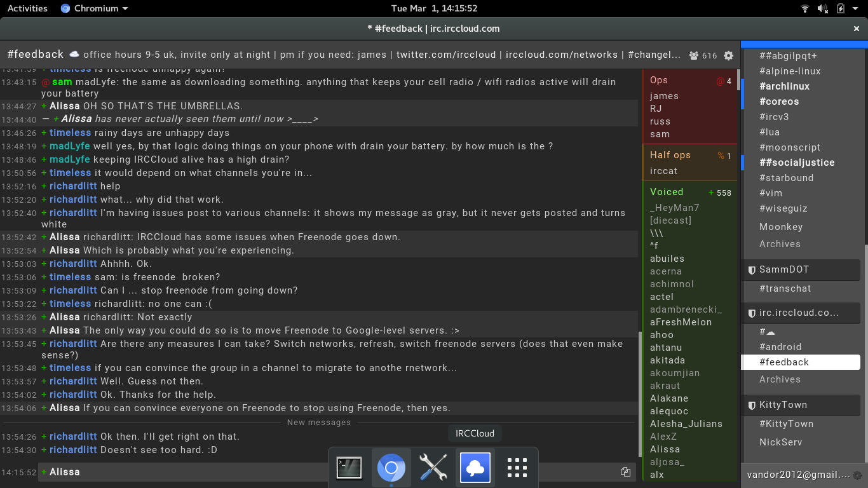Select the ##socialjustice channel
Screen dimensions: 868x488
click(x=797, y=163)
